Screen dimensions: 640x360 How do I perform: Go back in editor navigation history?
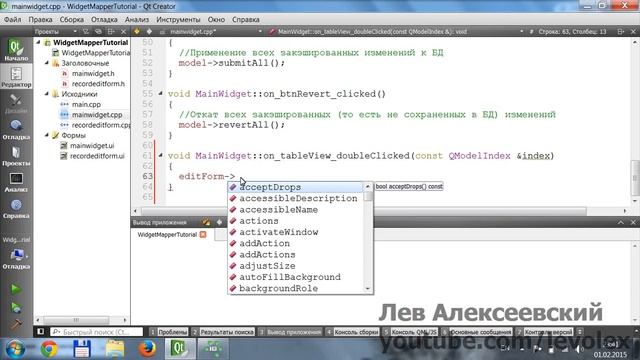[x=137, y=31]
